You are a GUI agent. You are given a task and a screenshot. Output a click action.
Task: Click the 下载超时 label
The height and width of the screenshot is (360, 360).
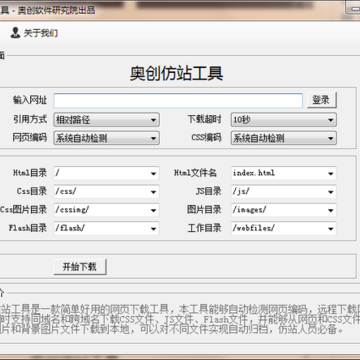click(204, 119)
